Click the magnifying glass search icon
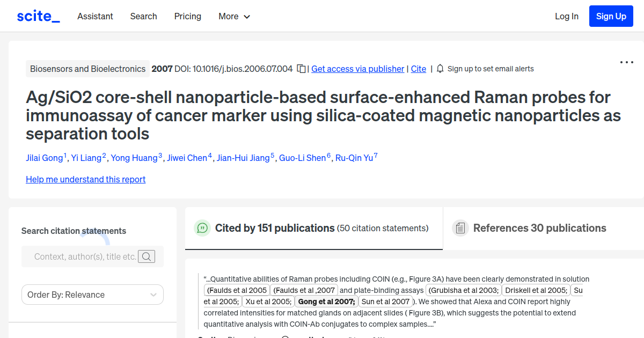The height and width of the screenshot is (338, 644). tap(147, 256)
